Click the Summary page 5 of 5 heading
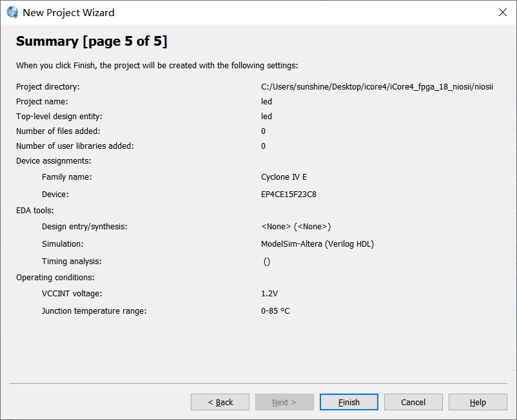The height and width of the screenshot is (420, 517). [x=92, y=42]
